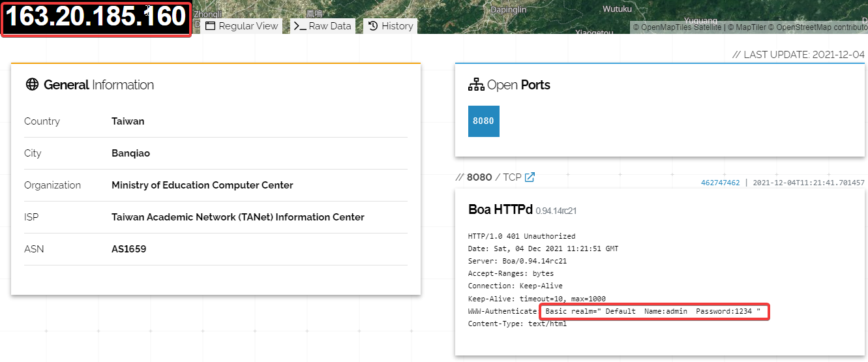Click the LAST UPDATE: 2021-12-04 label

798,55
